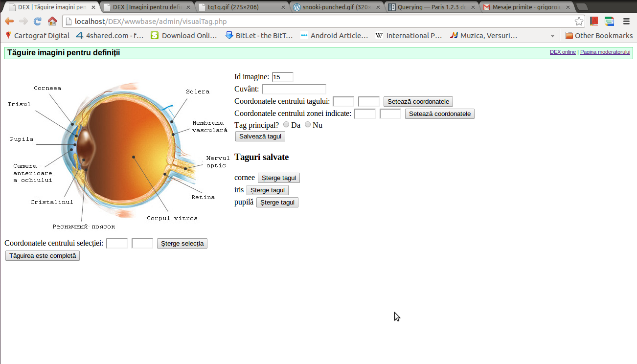Screen dimensions: 637x364
Task: Click Salvează tagul button
Action: (260, 136)
